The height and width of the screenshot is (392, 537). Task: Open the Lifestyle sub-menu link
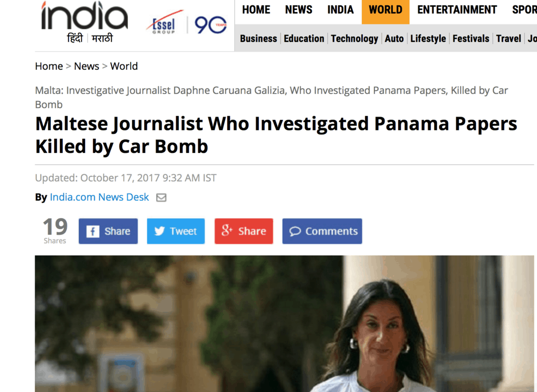tap(428, 39)
